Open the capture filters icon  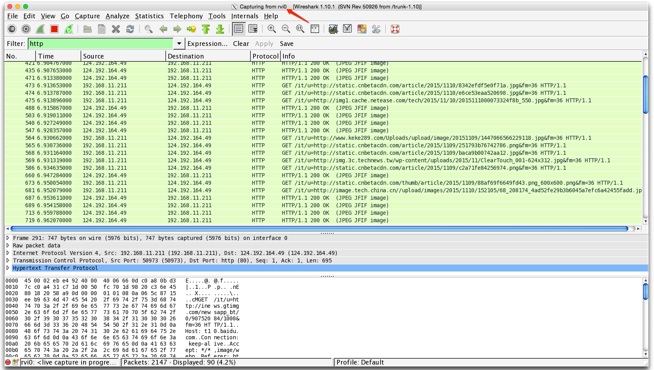(333, 29)
